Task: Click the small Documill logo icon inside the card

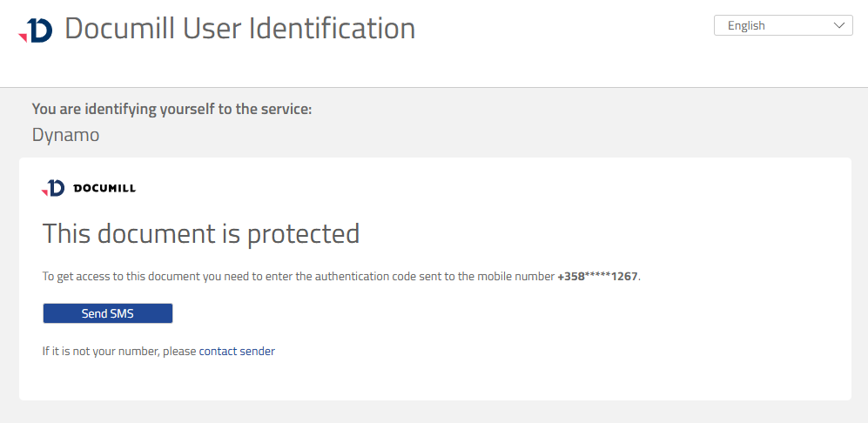Action: click(53, 188)
